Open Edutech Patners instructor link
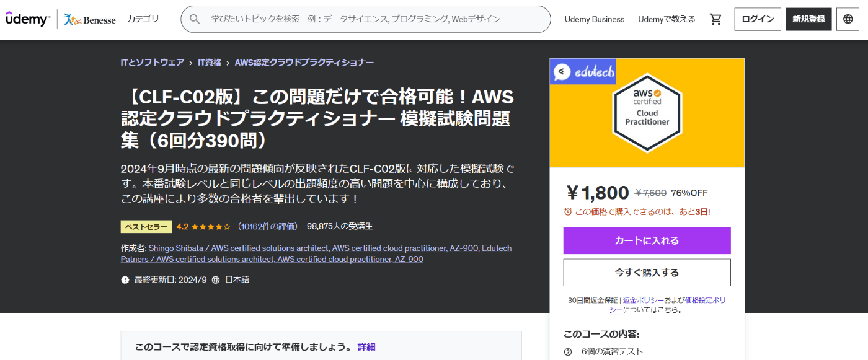 click(316, 253)
